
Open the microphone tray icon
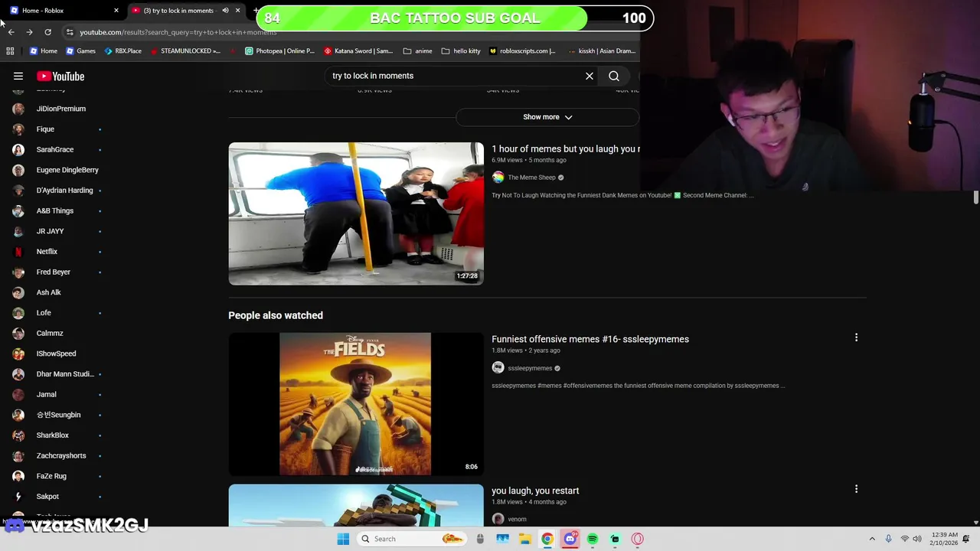pos(888,539)
